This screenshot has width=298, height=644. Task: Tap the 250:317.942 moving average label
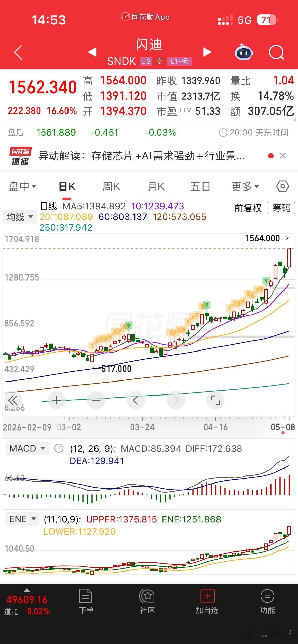(x=66, y=227)
